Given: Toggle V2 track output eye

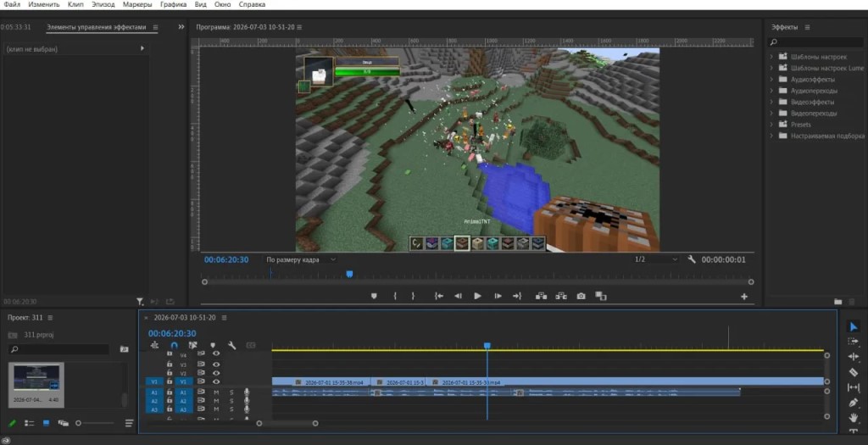Looking at the screenshot, I should (216, 373).
